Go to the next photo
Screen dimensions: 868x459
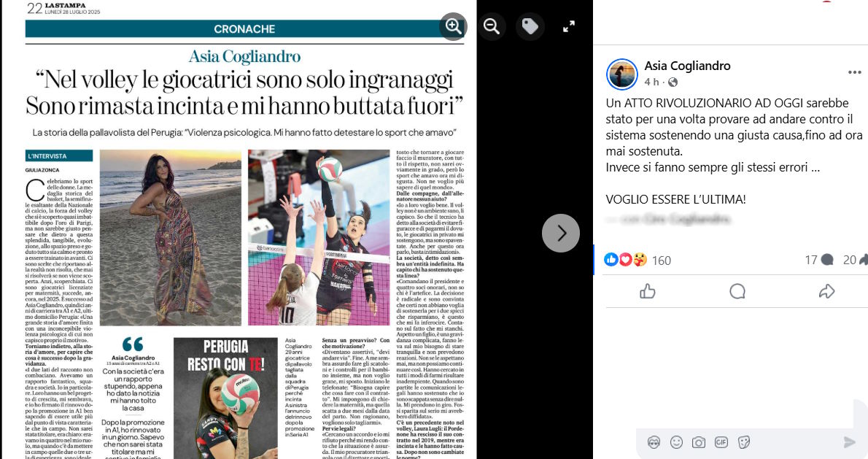(561, 233)
